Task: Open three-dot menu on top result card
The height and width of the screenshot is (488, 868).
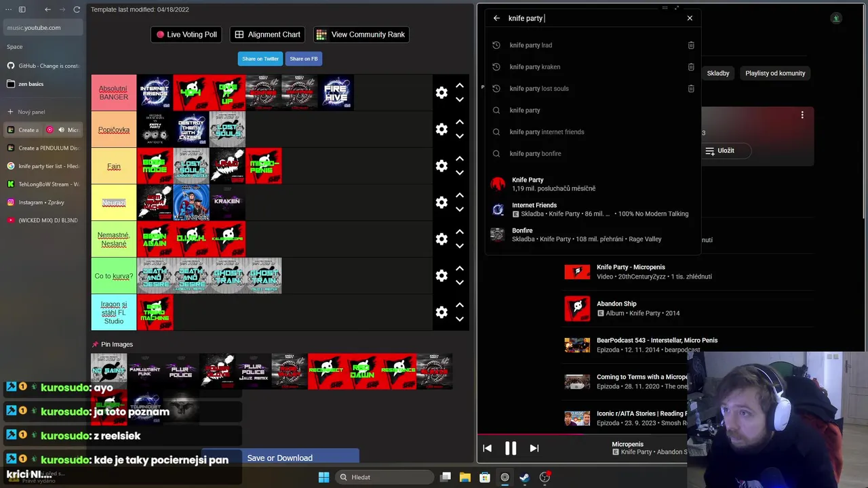Action: 802,115
